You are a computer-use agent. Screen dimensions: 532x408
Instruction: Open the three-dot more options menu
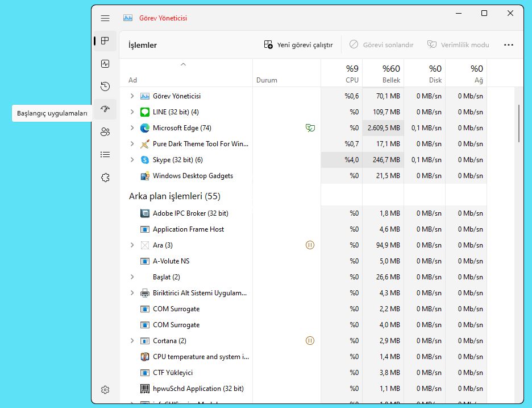[x=509, y=45]
